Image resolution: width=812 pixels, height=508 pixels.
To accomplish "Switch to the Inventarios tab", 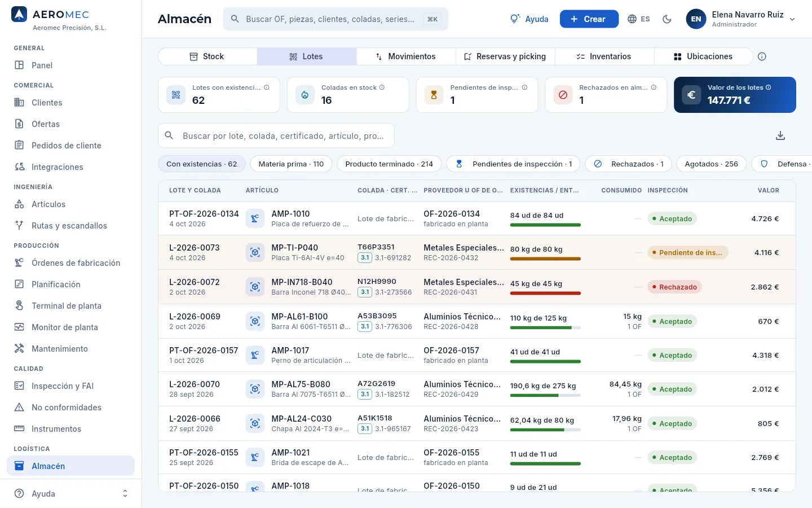I will 604,56.
